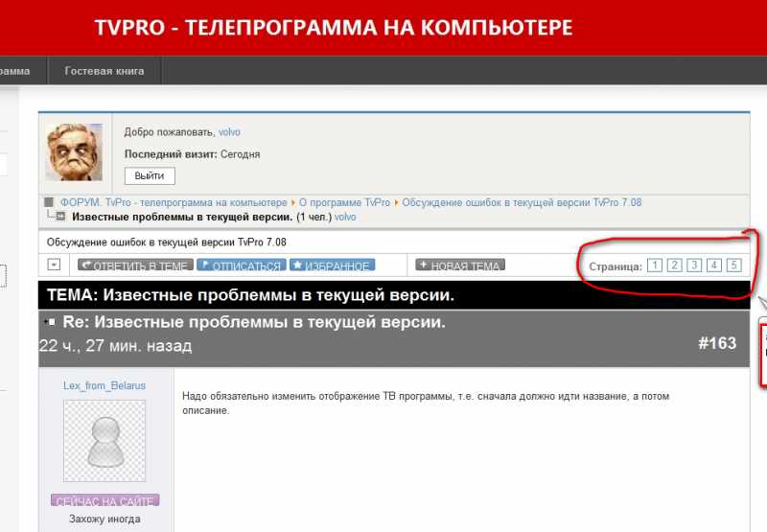Go to page 1 of topic
This screenshot has height=532, width=767.
(x=655, y=265)
